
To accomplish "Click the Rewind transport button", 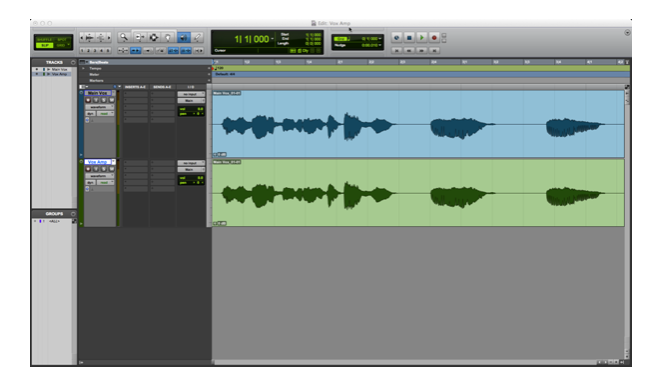I will coord(409,50).
